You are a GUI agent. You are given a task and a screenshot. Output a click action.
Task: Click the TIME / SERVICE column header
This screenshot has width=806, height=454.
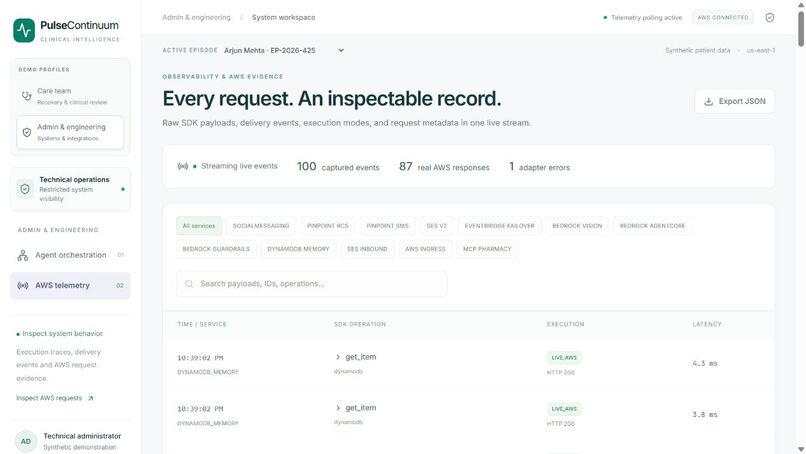(x=202, y=324)
